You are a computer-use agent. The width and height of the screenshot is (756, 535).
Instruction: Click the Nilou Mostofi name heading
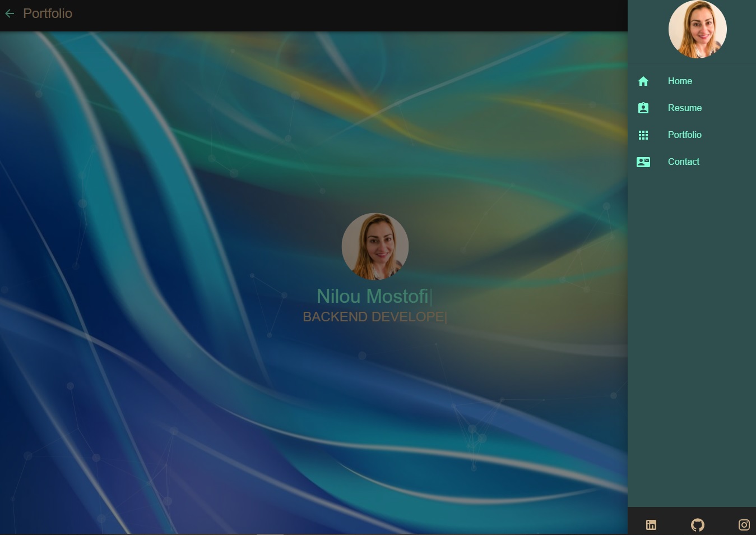373,296
